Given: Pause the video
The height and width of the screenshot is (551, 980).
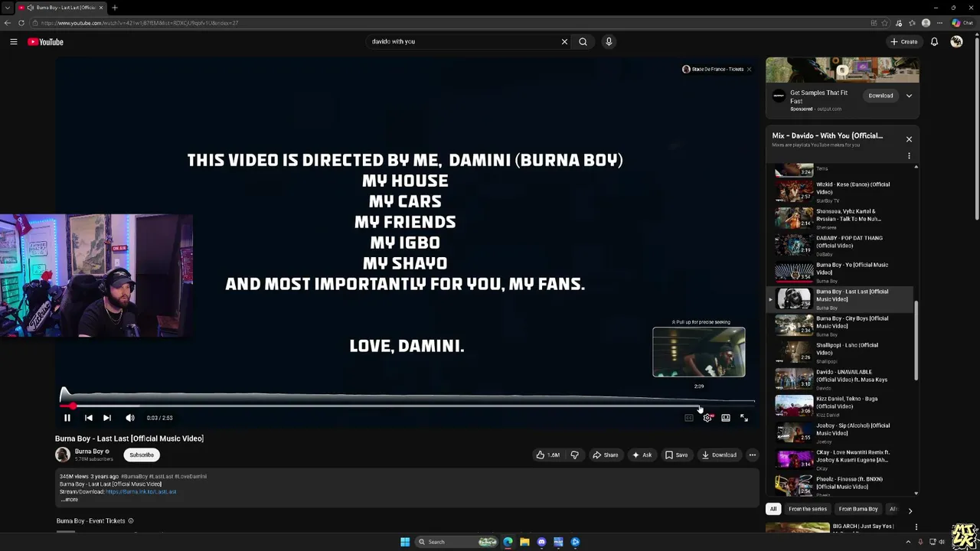Looking at the screenshot, I should tap(67, 418).
